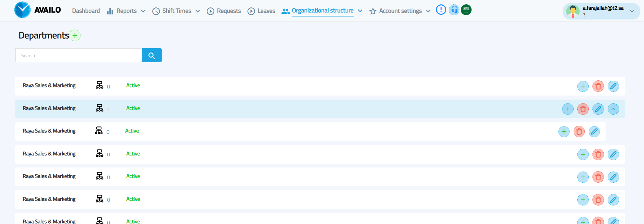Add sub-department in the highlighted department row
The image size is (644, 224).
click(568, 109)
